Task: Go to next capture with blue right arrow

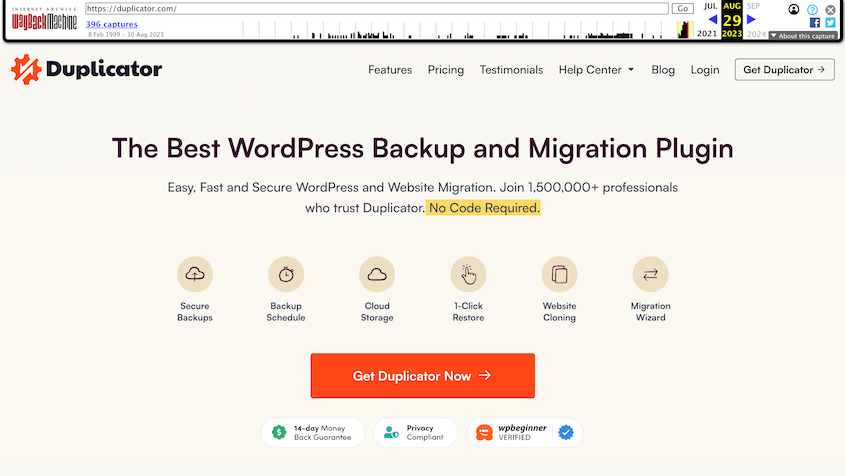Action: (x=751, y=20)
